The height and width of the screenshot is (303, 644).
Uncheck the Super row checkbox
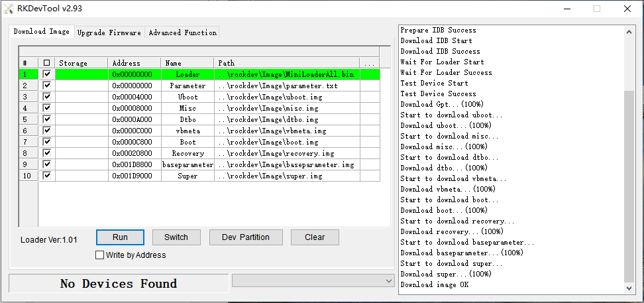click(46, 176)
